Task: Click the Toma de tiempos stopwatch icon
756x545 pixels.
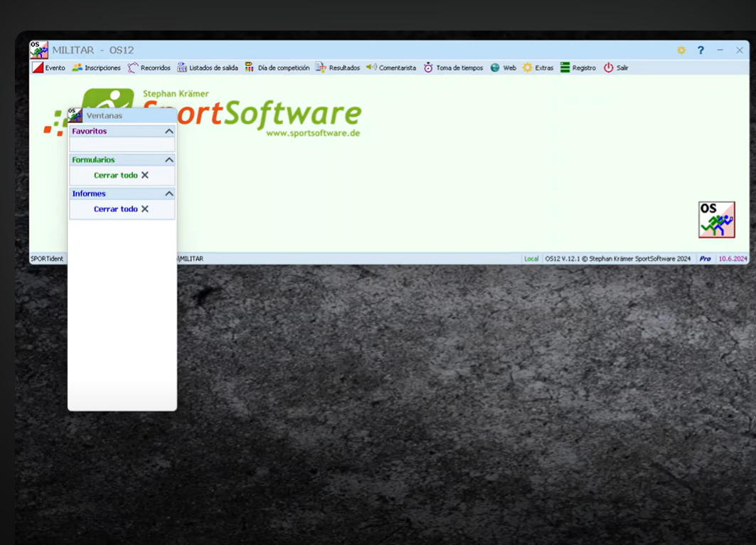Action: coord(428,68)
